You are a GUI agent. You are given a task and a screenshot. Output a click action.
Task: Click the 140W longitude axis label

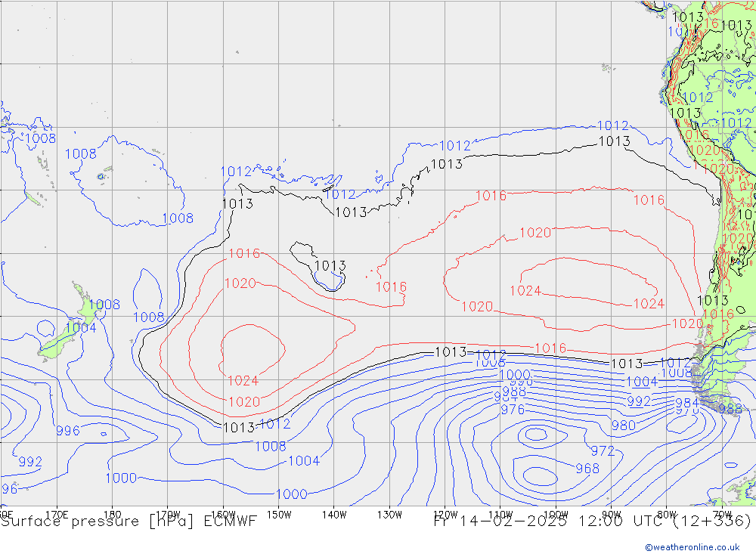[333, 515]
